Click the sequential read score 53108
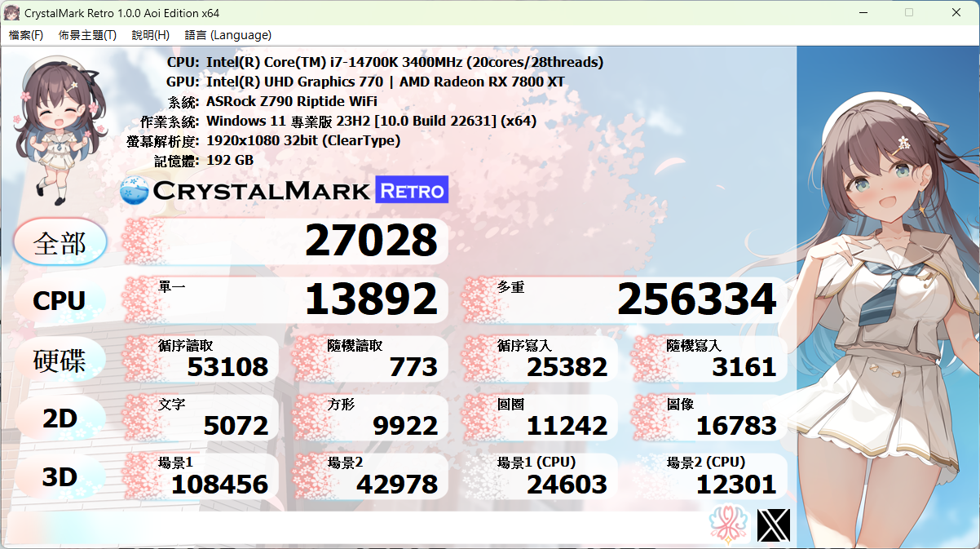The image size is (980, 549). click(x=227, y=366)
